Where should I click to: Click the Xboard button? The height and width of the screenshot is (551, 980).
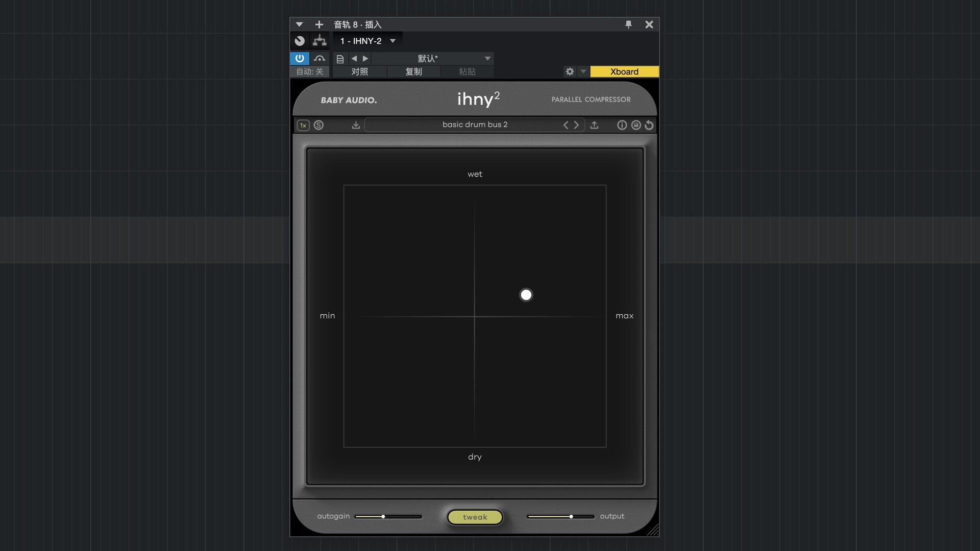tap(624, 71)
